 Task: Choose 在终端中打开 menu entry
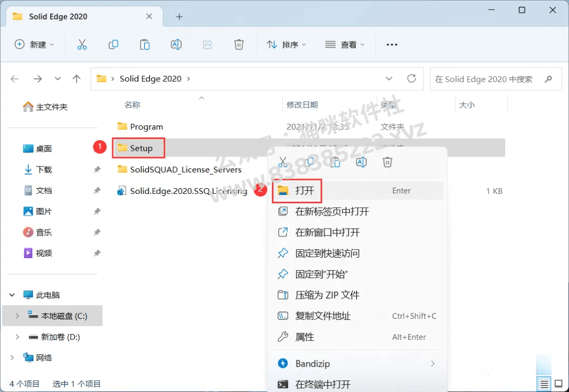(359, 384)
